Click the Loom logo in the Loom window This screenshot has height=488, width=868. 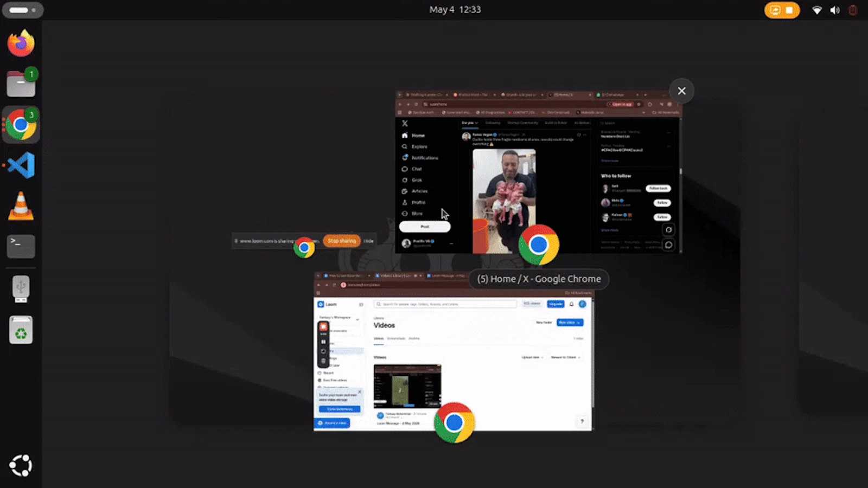pos(328,304)
